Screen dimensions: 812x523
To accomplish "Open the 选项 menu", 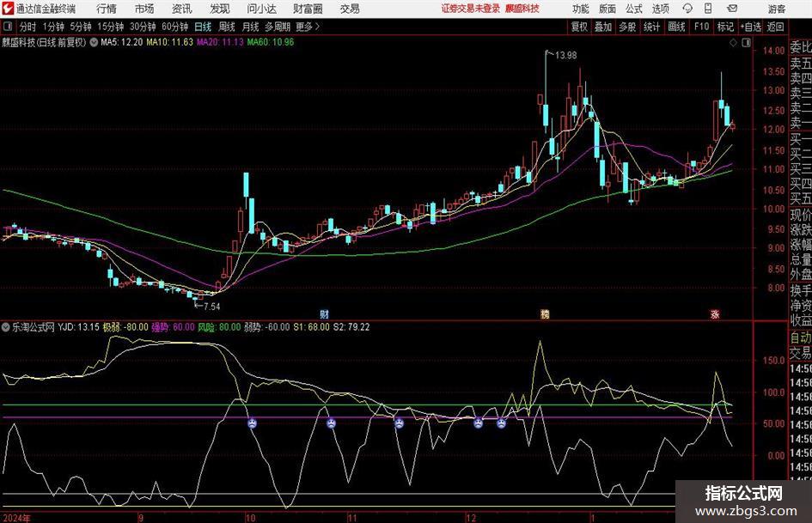I will pos(660,9).
